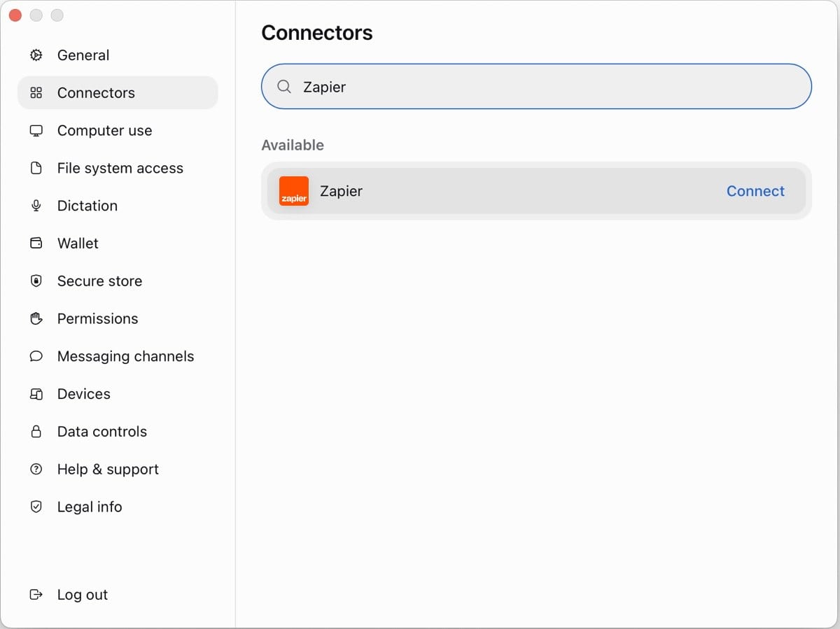Click the Available section label

[x=293, y=146]
